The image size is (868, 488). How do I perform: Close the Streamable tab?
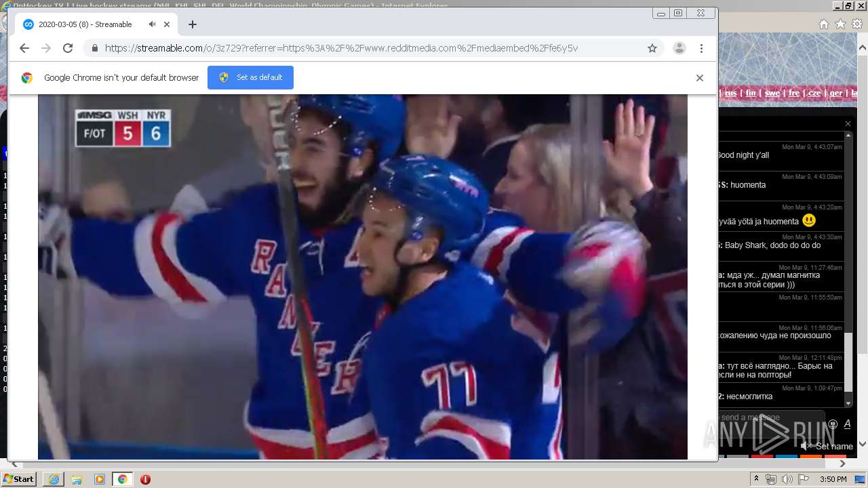point(167,24)
